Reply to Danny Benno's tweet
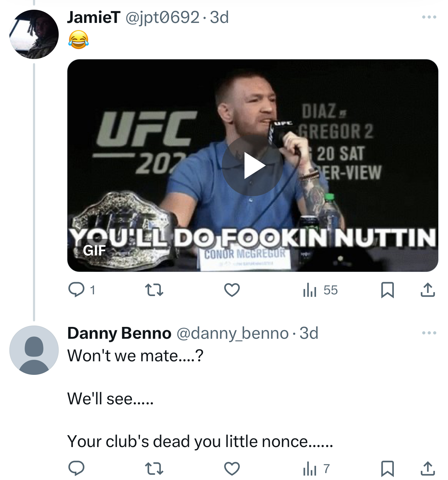The width and height of the screenshot is (448, 480). [x=76, y=468]
